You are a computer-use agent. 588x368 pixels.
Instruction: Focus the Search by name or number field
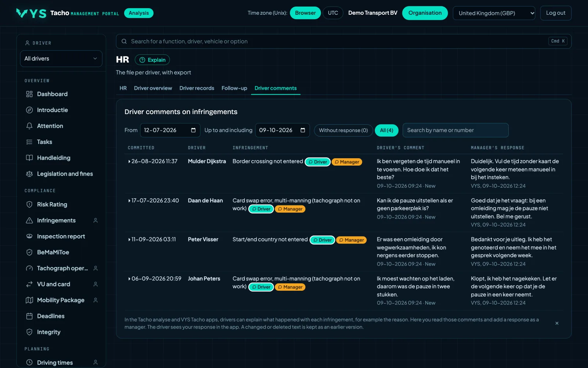455,130
